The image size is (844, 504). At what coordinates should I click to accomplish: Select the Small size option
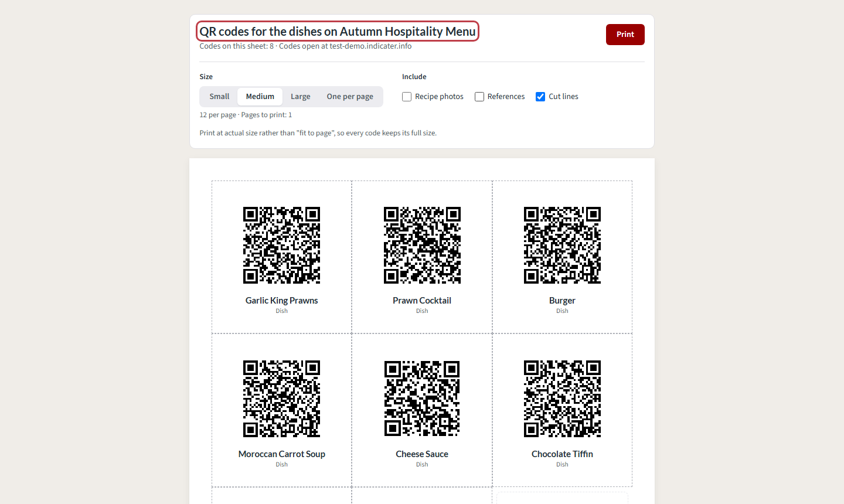[x=219, y=97]
